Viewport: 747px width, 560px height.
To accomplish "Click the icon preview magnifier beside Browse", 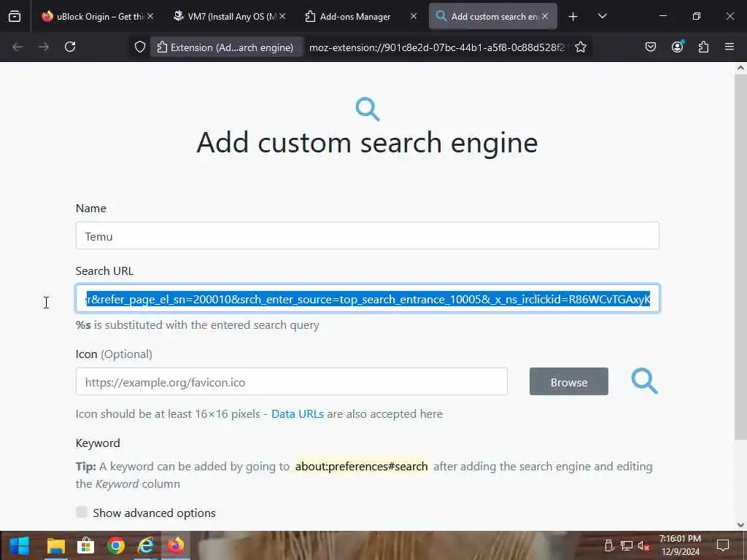I will coord(644,381).
